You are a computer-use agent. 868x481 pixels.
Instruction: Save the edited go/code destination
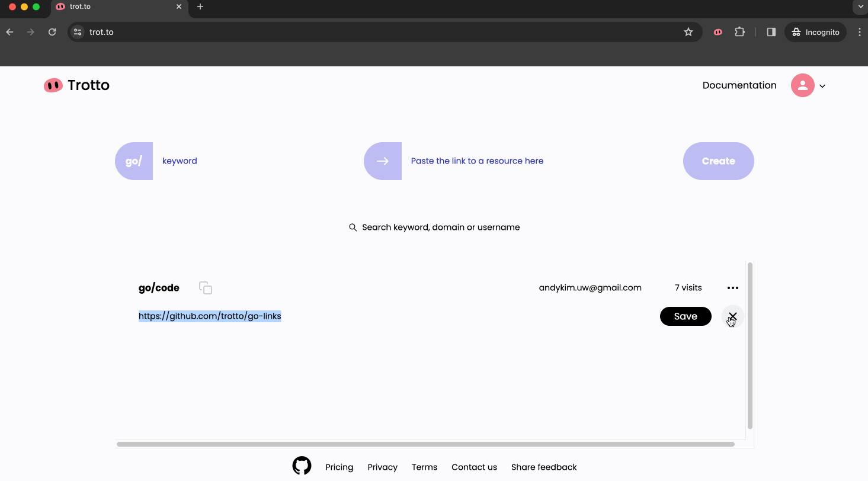pyautogui.click(x=686, y=316)
